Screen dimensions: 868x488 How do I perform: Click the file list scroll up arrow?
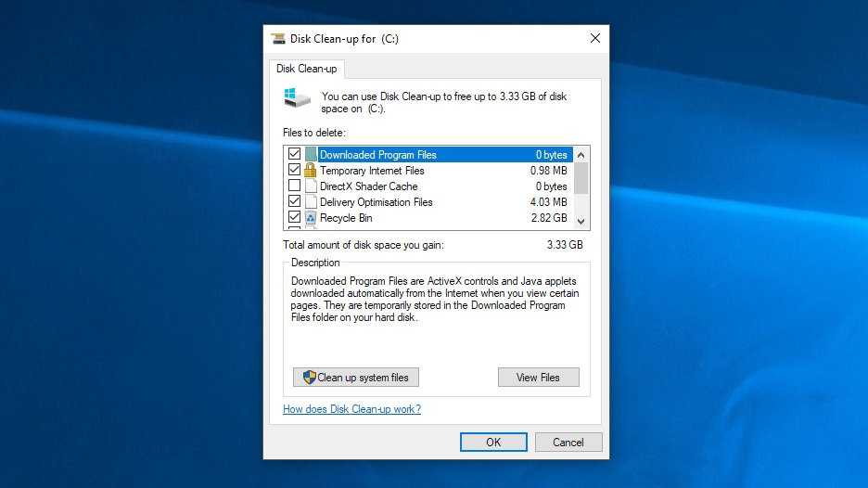pos(581,155)
